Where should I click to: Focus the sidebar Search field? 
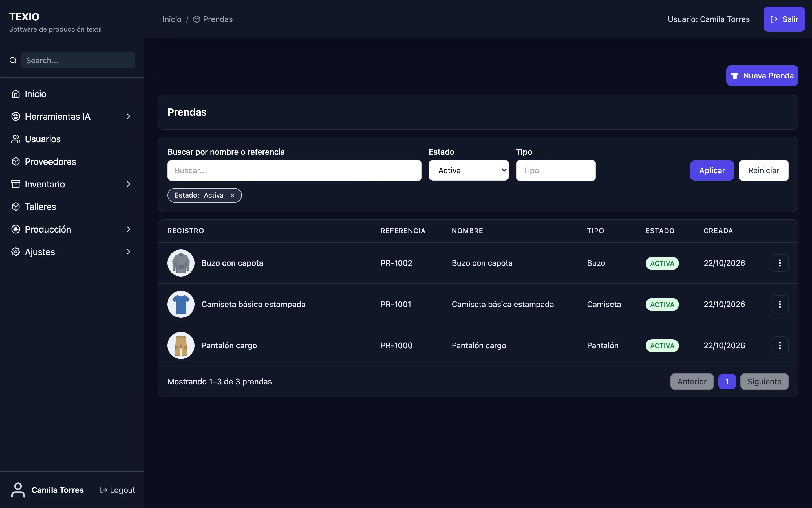(x=78, y=60)
